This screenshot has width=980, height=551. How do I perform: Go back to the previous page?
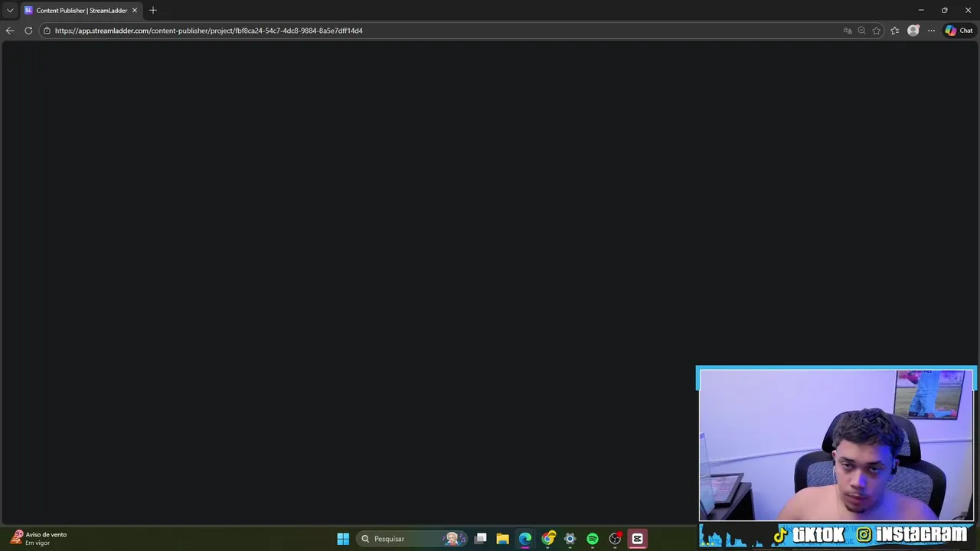10,31
